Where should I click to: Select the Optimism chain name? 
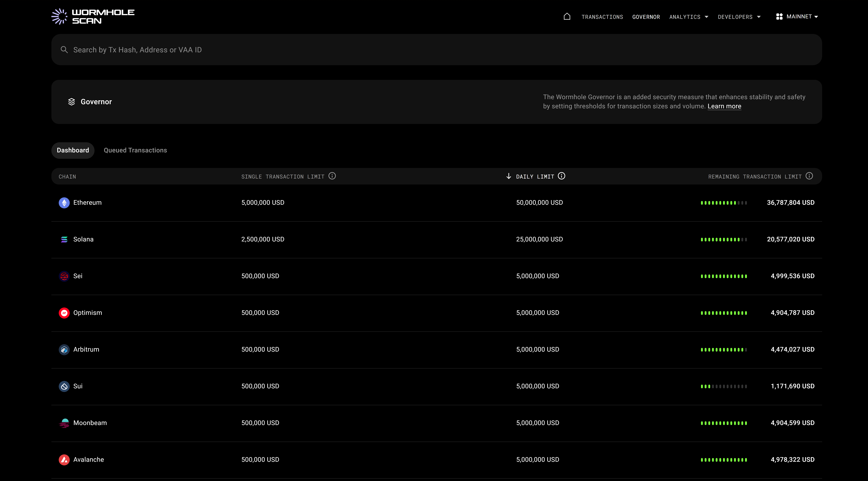tap(88, 313)
